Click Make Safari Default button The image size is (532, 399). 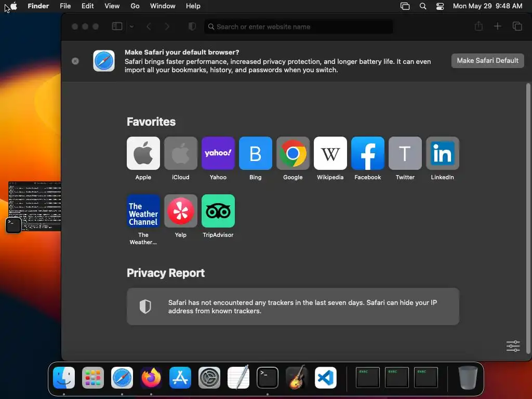pos(487,61)
